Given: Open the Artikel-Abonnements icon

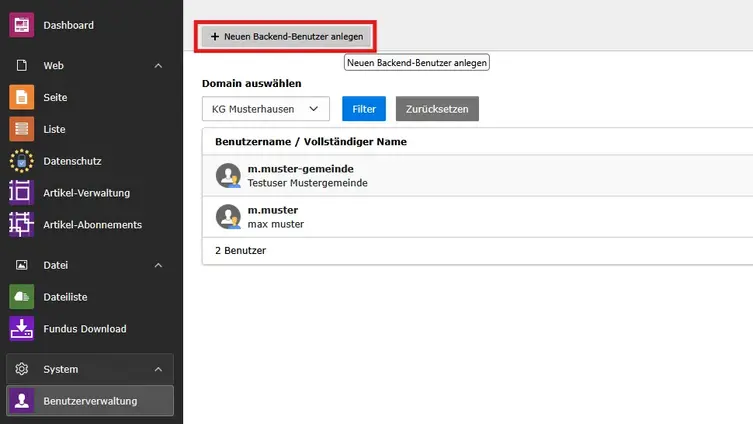Looking at the screenshot, I should coord(21,225).
